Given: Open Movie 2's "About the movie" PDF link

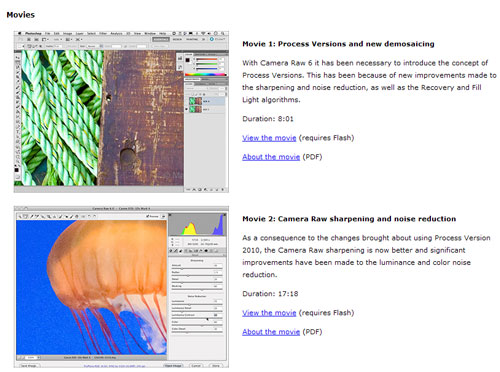Looking at the screenshot, I should (x=271, y=332).
